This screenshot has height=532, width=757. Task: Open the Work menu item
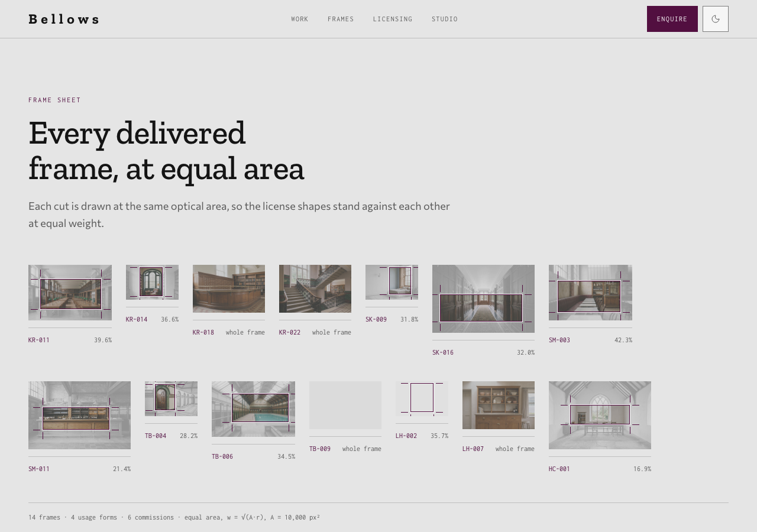pos(300,19)
